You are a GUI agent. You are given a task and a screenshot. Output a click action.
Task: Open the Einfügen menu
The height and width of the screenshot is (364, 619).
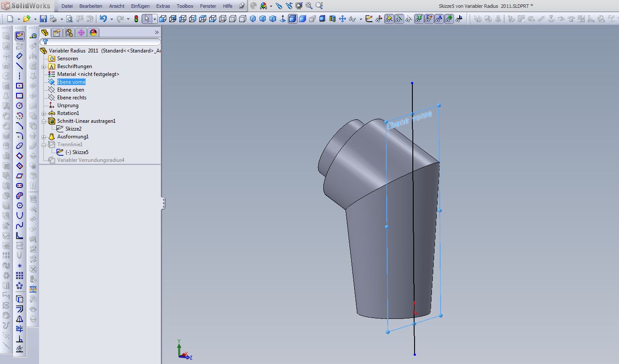[140, 6]
